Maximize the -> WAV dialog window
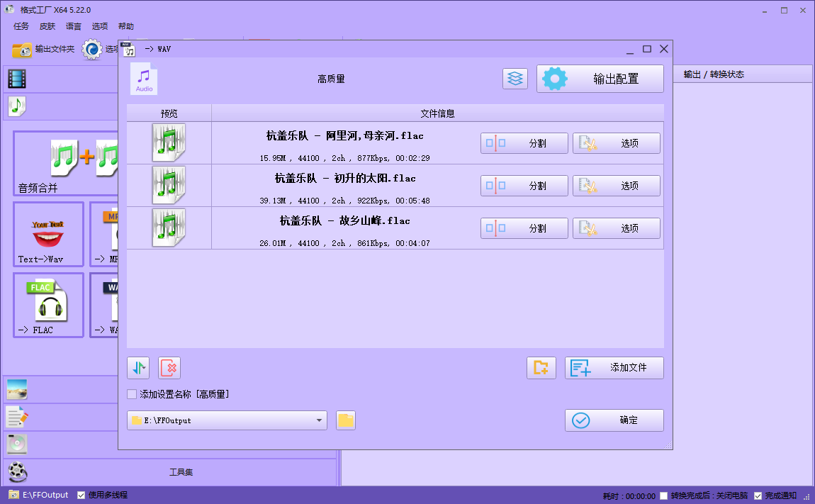This screenshot has height=504, width=815. point(647,49)
